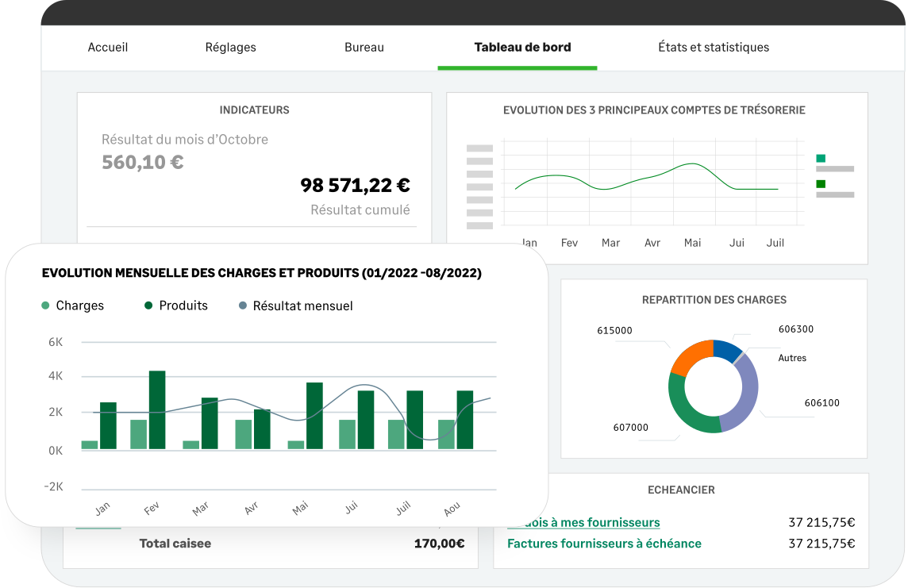This screenshot has height=588, width=908.
Task: Click the 'Résultat cumulé' label
Action: click(x=360, y=210)
